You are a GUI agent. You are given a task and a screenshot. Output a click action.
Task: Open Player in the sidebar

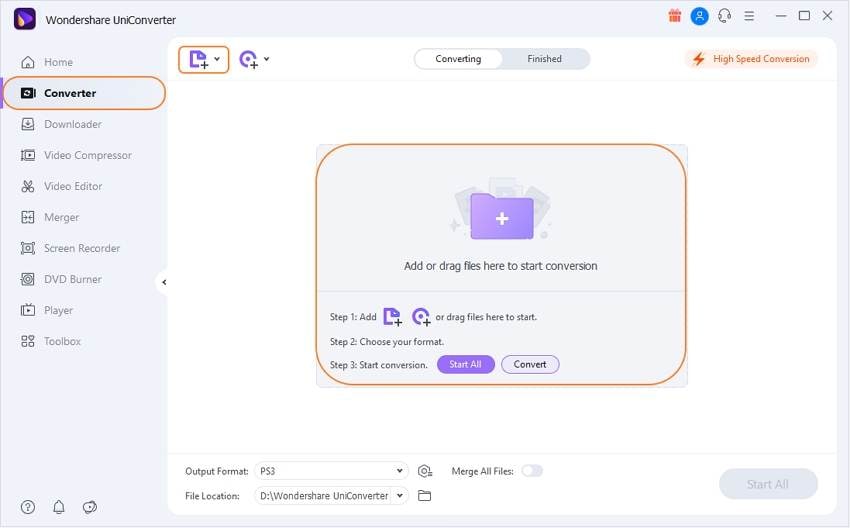tap(46, 310)
